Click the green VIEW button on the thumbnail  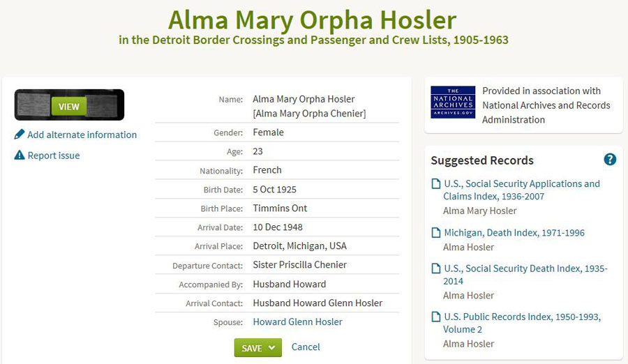point(69,106)
